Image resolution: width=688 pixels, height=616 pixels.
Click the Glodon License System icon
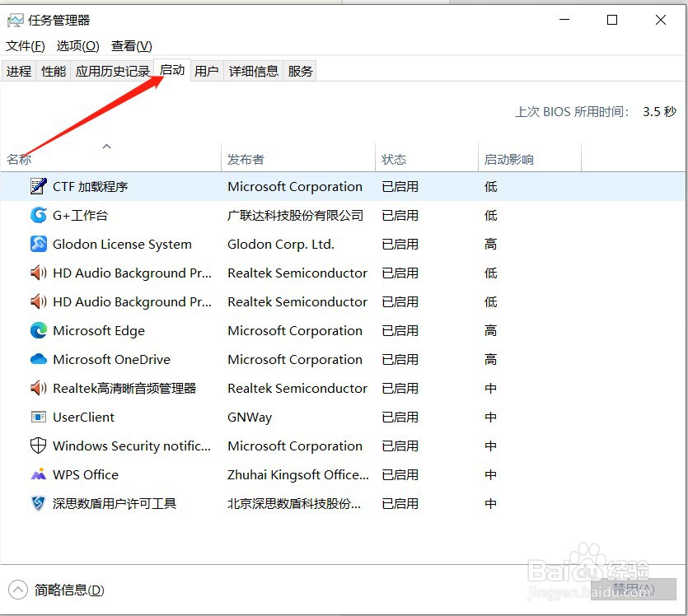[x=39, y=244]
